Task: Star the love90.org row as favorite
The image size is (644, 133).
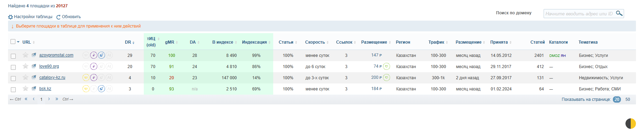Action: click(x=26, y=66)
